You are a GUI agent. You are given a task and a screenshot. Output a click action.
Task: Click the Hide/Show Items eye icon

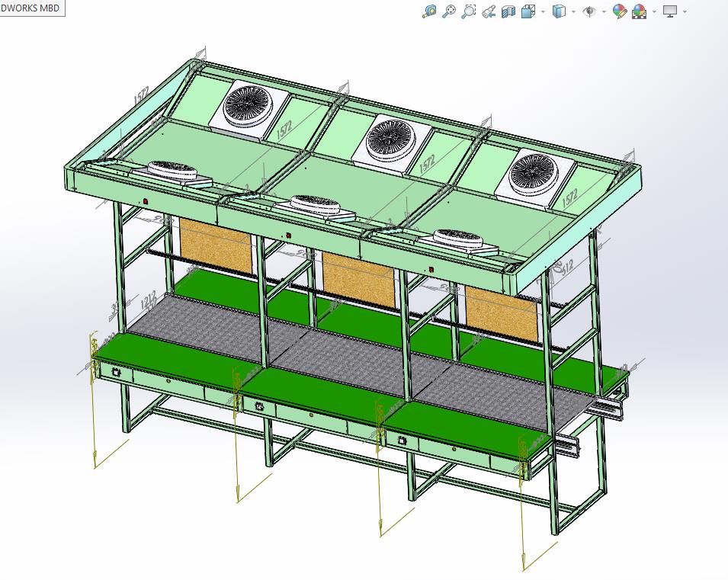click(x=590, y=11)
